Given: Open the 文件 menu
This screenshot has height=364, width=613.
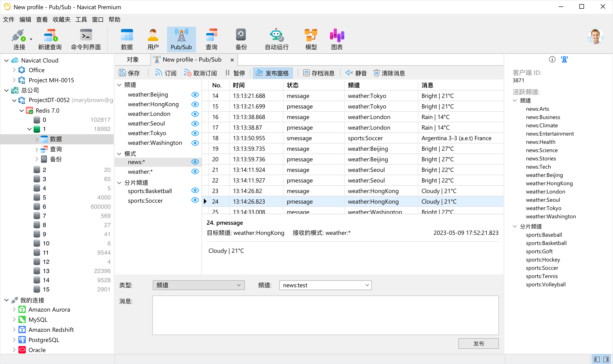Looking at the screenshot, I should click(9, 19).
